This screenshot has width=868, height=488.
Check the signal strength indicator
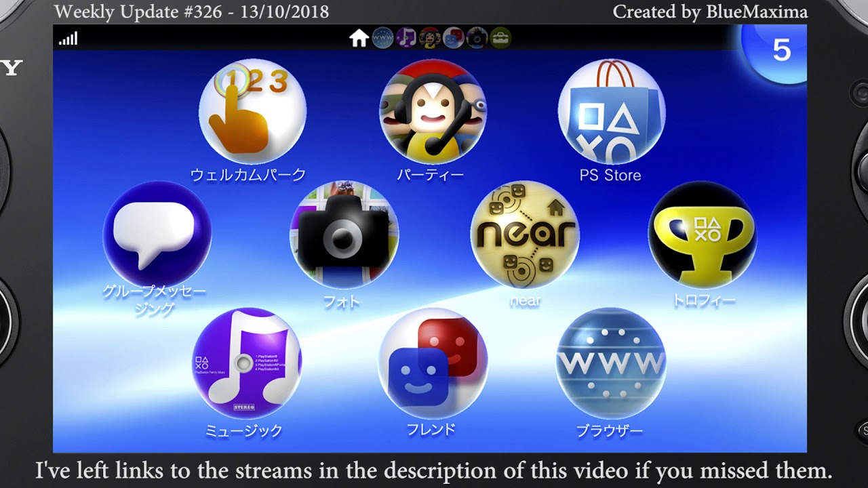[68, 39]
